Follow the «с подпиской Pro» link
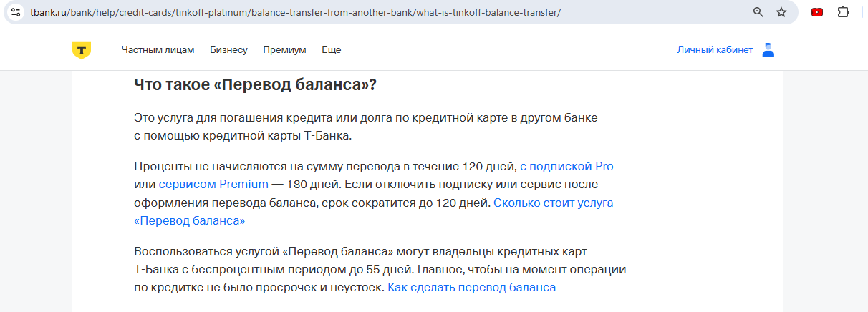The image size is (868, 312). coord(566,167)
